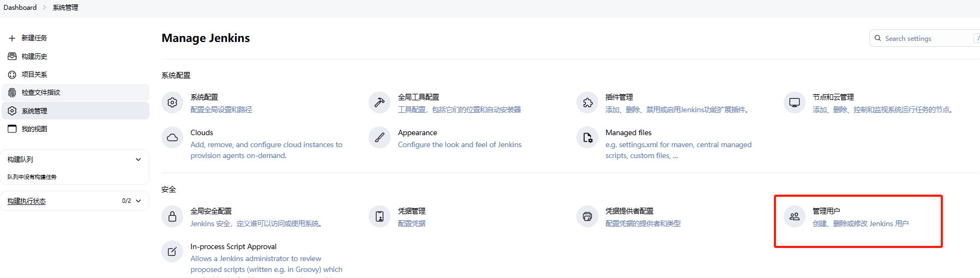Click the people icon for 管理用户

[x=795, y=216]
